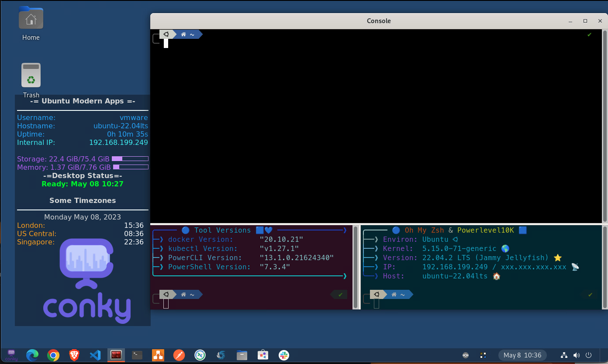
Task: Click home ~ path segment in top pane
Action: coord(188,34)
